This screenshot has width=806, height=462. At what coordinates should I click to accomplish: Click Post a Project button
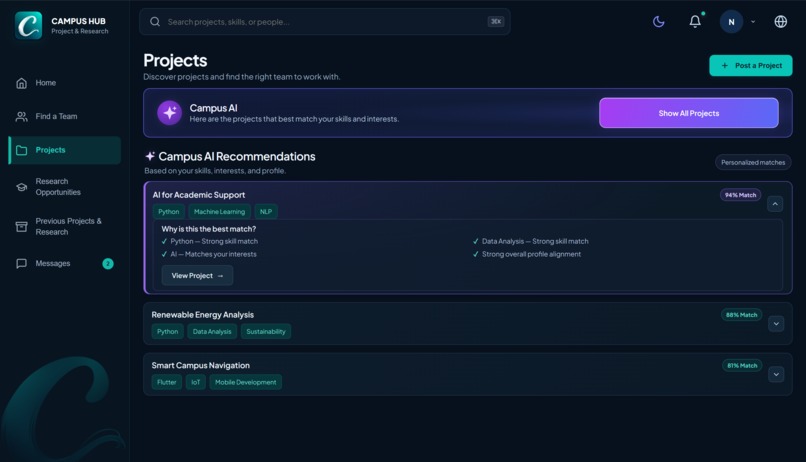coord(750,65)
